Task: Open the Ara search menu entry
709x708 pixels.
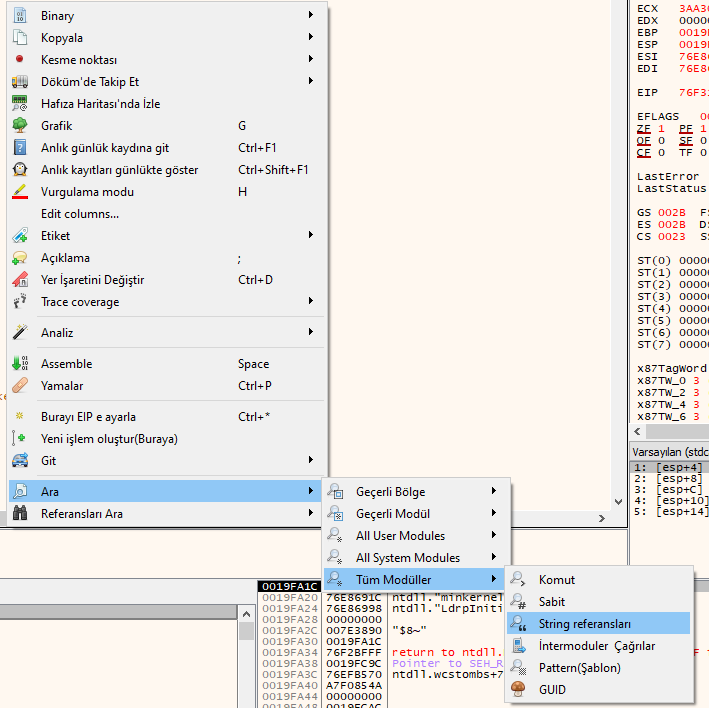Action: (x=166, y=491)
